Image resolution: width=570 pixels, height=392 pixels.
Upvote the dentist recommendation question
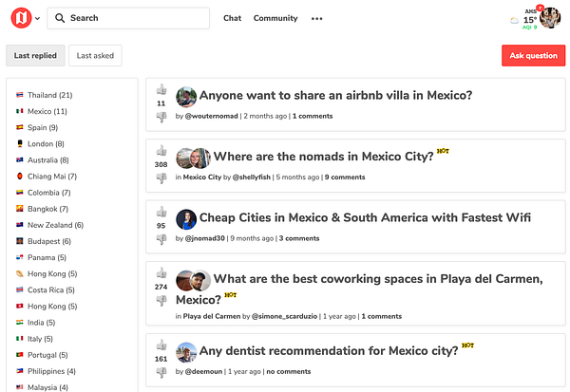click(161, 345)
